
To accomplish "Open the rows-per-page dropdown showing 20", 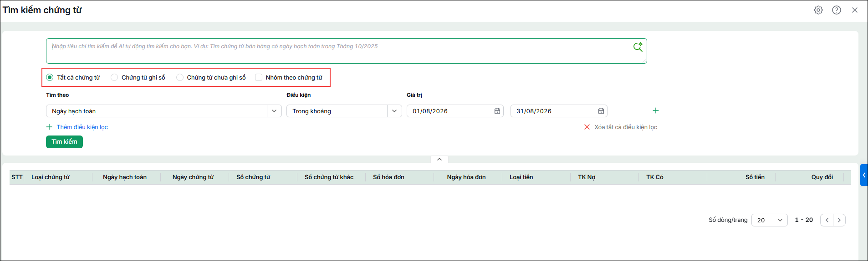I will (x=770, y=220).
